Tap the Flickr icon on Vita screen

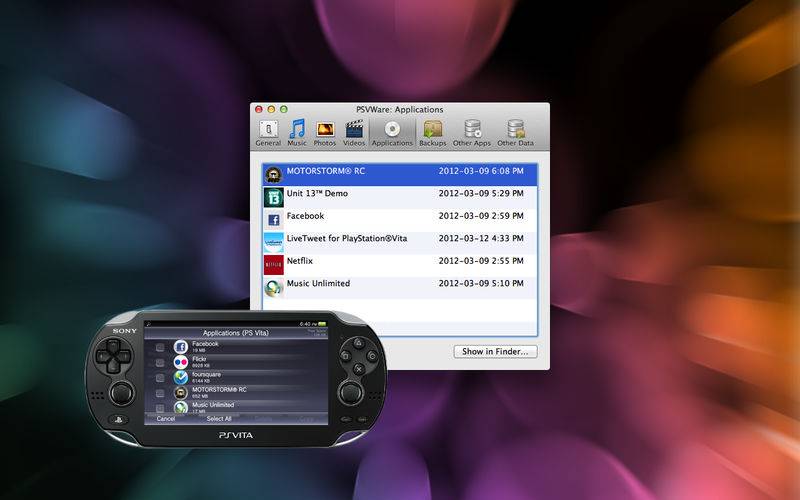pos(181,362)
